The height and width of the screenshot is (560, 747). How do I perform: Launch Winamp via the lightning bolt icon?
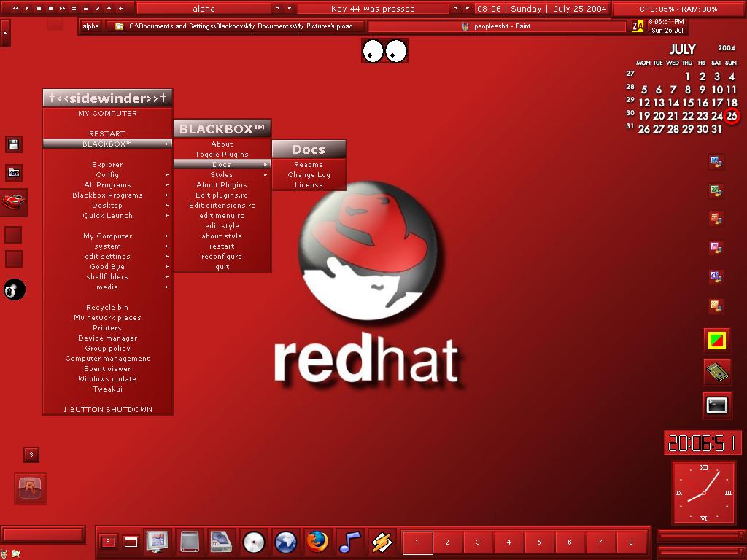pos(382,542)
